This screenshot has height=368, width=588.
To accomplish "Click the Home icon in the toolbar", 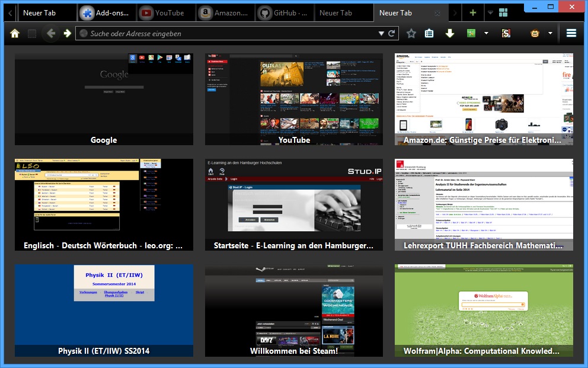I will pyautogui.click(x=15, y=33).
